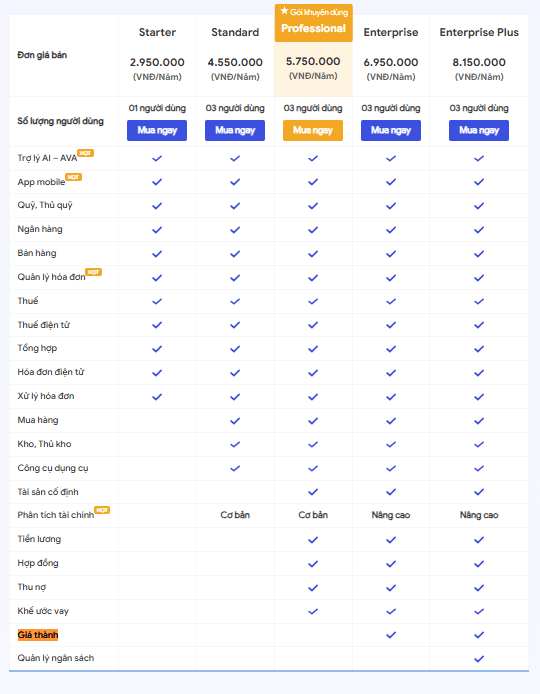Click the star icon in the recommended badge
This screenshot has height=694, width=540.
(x=284, y=11)
